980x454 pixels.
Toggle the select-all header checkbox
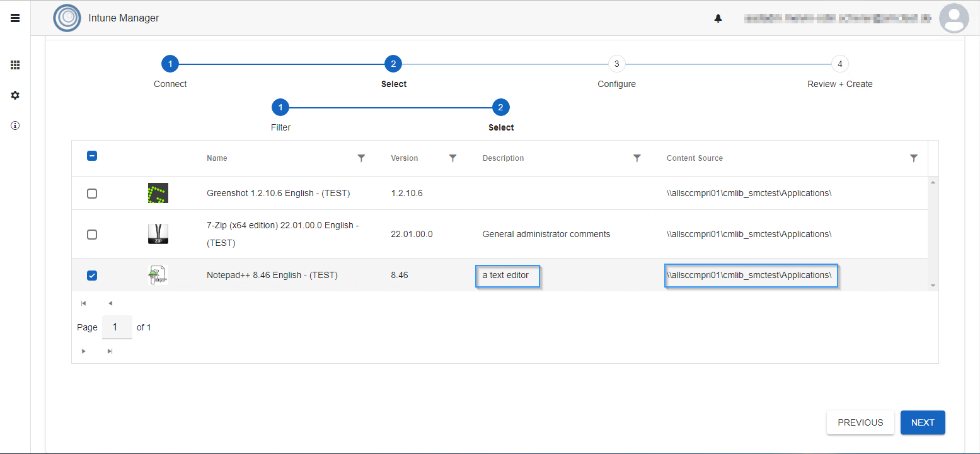(92, 156)
